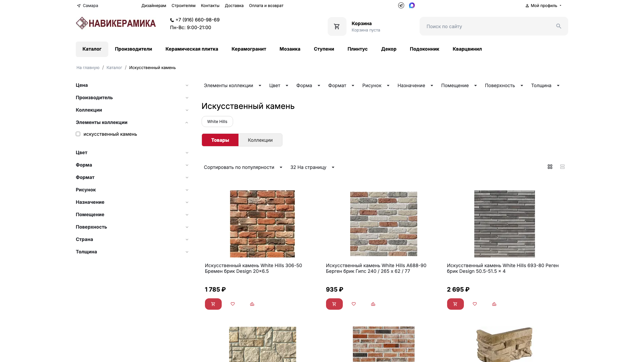This screenshot has width=644, height=362.
Task: Add White Hills A688-90 Берген to cart
Action: pos(334,304)
